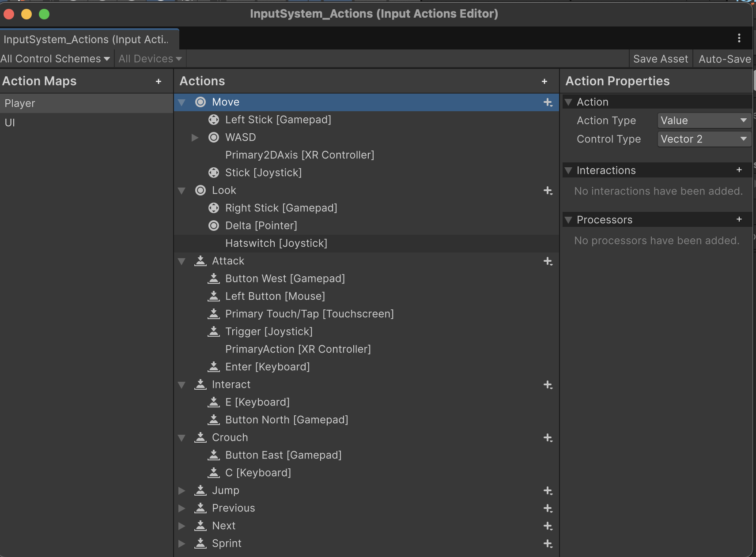
Task: Add a binding to the Attack action
Action: click(x=548, y=261)
